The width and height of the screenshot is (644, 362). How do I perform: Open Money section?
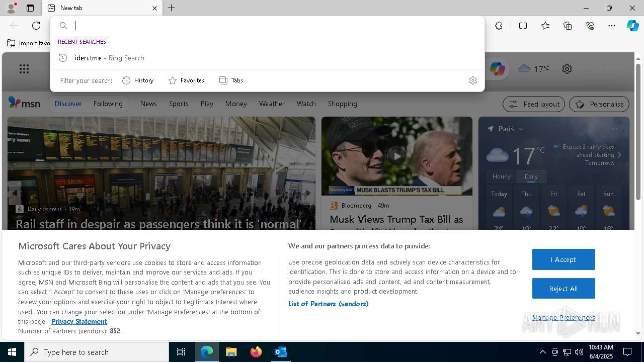(x=236, y=104)
